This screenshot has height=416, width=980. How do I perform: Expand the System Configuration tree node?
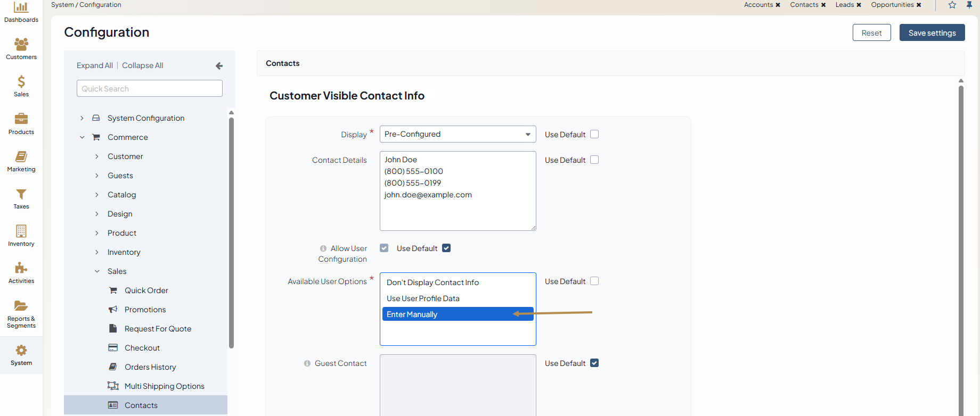[82, 118]
